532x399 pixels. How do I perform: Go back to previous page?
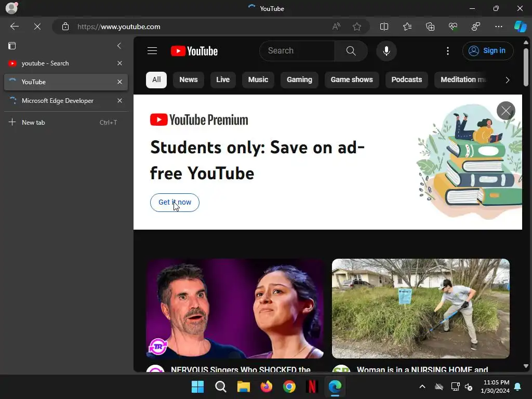(x=14, y=26)
